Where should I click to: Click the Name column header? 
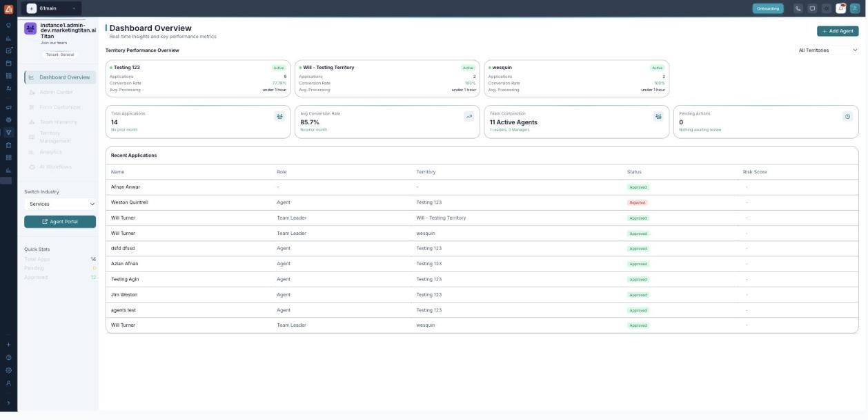pyautogui.click(x=118, y=172)
